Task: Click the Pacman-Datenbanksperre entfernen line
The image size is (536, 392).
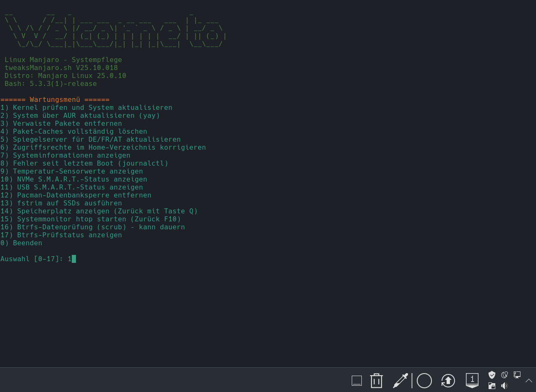Action: coord(84,195)
